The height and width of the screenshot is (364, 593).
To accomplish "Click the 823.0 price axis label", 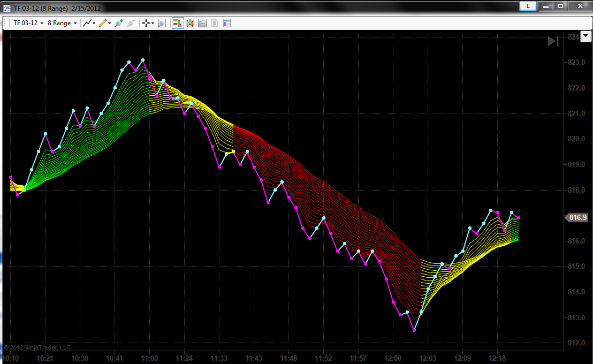I will (x=576, y=62).
